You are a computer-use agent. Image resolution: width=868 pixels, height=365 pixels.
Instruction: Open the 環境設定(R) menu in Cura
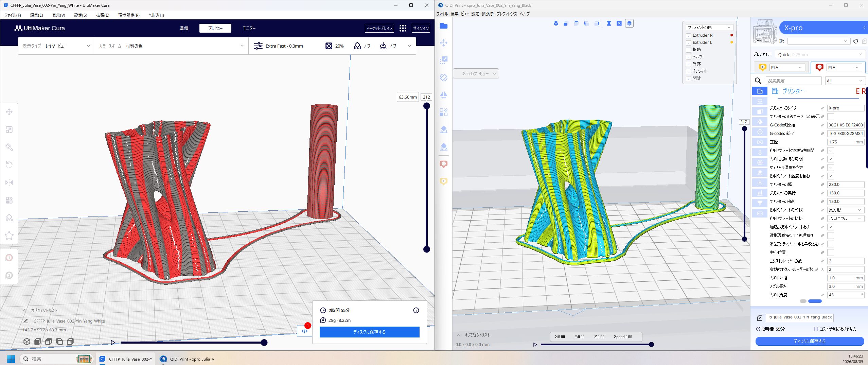(x=129, y=15)
